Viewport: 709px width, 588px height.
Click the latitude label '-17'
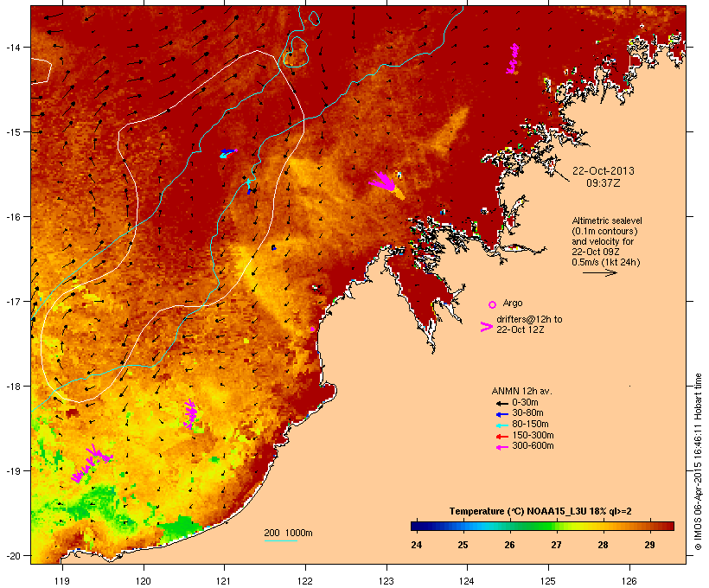tap(12, 301)
